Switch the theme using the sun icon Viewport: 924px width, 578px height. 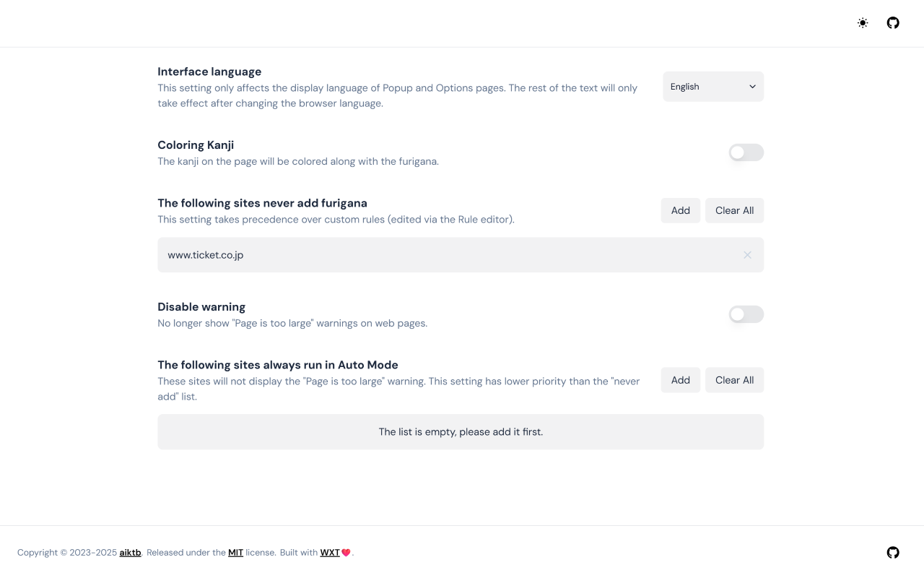tap(863, 23)
